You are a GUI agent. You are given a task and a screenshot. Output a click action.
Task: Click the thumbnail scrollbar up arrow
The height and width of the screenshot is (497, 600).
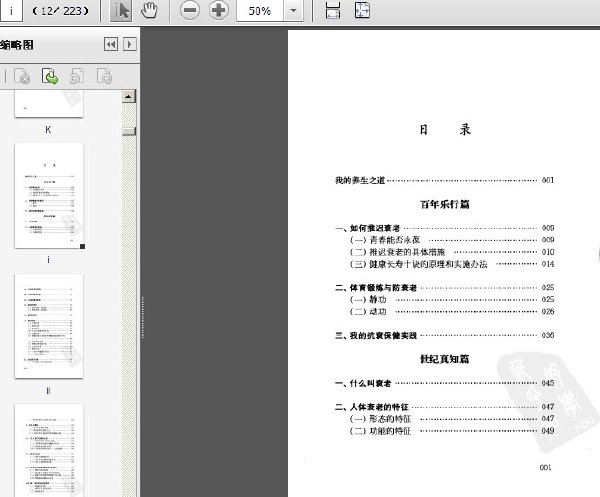point(129,96)
